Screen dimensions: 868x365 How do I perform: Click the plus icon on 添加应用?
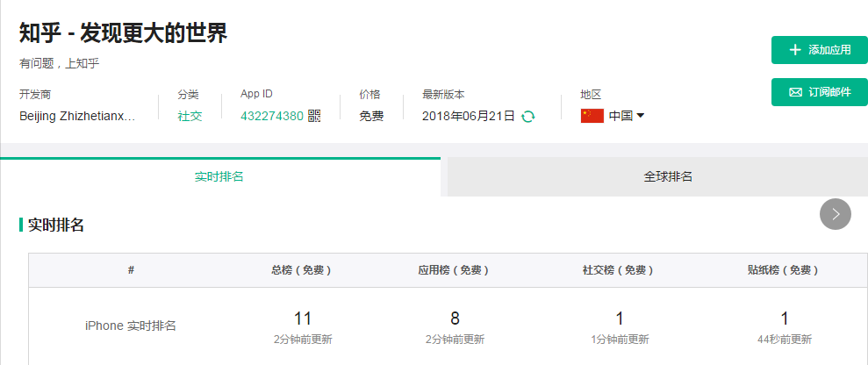coord(795,50)
